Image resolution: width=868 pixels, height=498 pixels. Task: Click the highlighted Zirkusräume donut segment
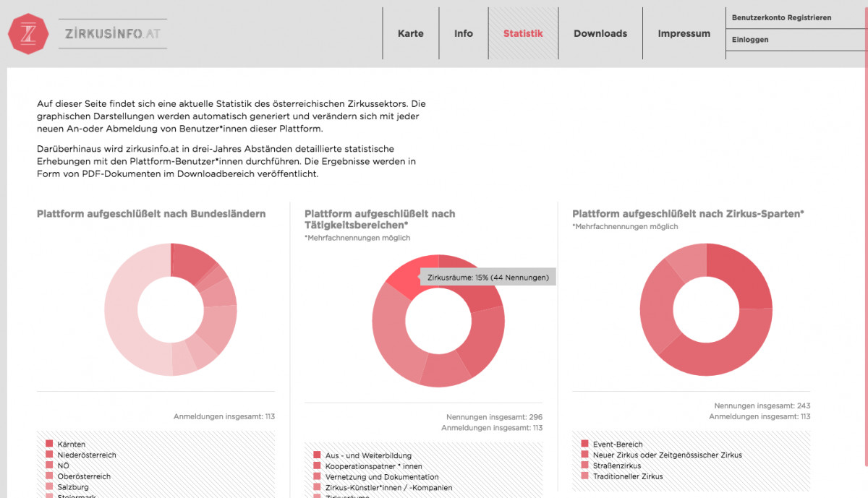pyautogui.click(x=409, y=278)
